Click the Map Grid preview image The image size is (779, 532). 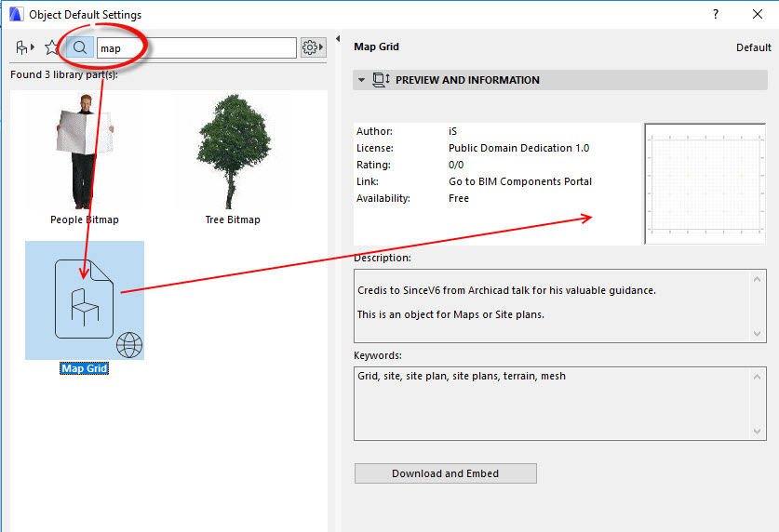[705, 183]
